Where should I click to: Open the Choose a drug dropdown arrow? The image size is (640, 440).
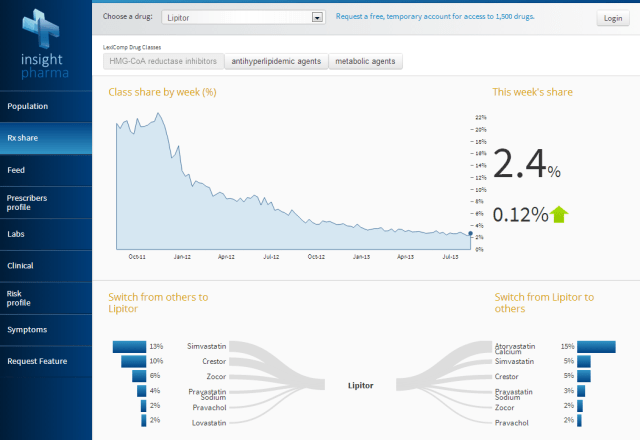click(x=317, y=17)
